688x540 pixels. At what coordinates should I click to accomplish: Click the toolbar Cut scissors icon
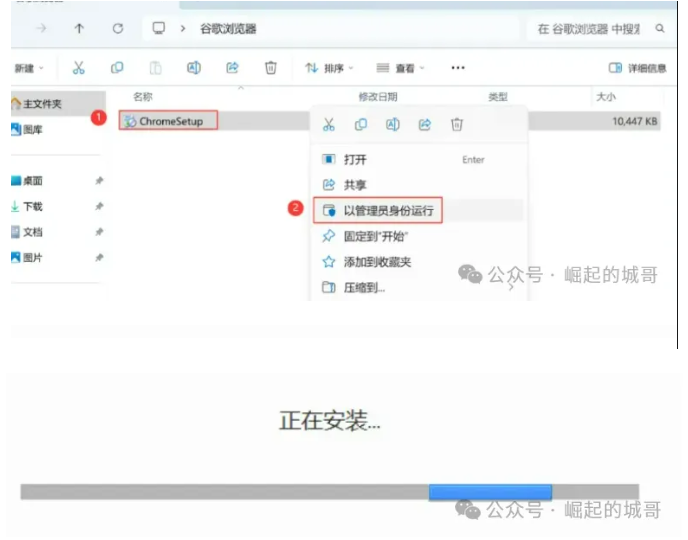[x=79, y=68]
